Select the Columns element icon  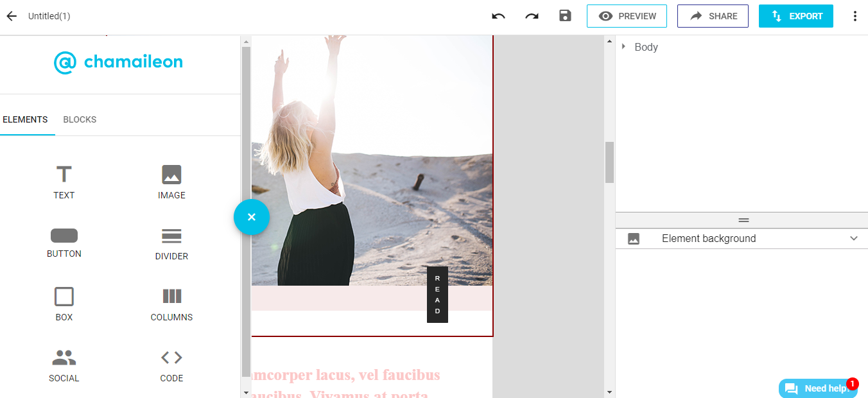(x=171, y=303)
